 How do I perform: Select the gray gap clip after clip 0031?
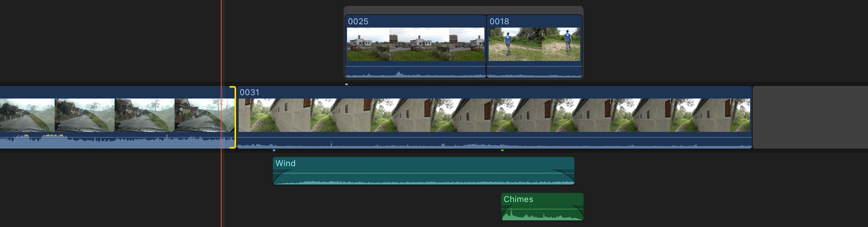point(810,117)
